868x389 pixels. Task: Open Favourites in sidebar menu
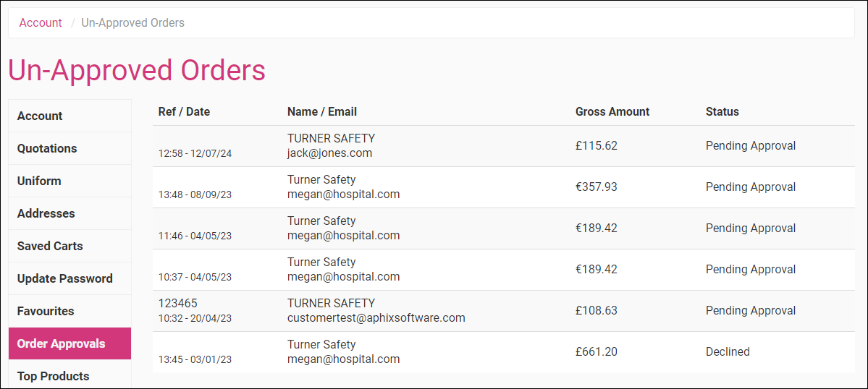(46, 311)
